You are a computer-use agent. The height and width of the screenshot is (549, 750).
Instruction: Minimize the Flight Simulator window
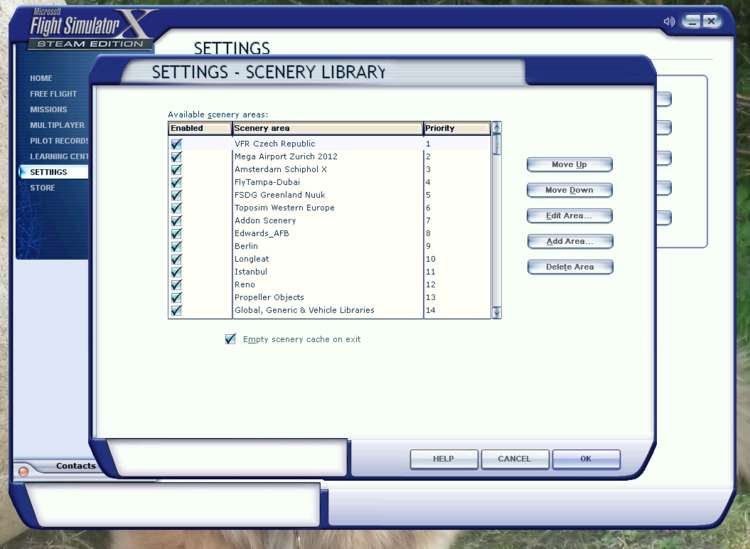point(691,21)
